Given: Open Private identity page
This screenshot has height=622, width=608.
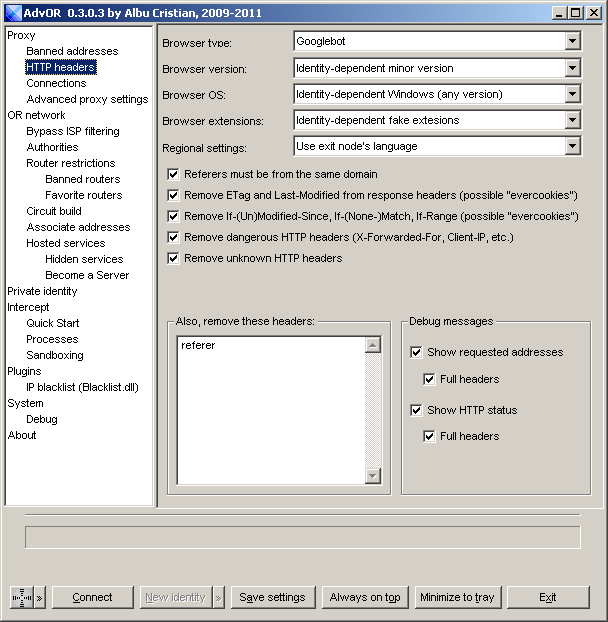Looking at the screenshot, I should tap(42, 291).
